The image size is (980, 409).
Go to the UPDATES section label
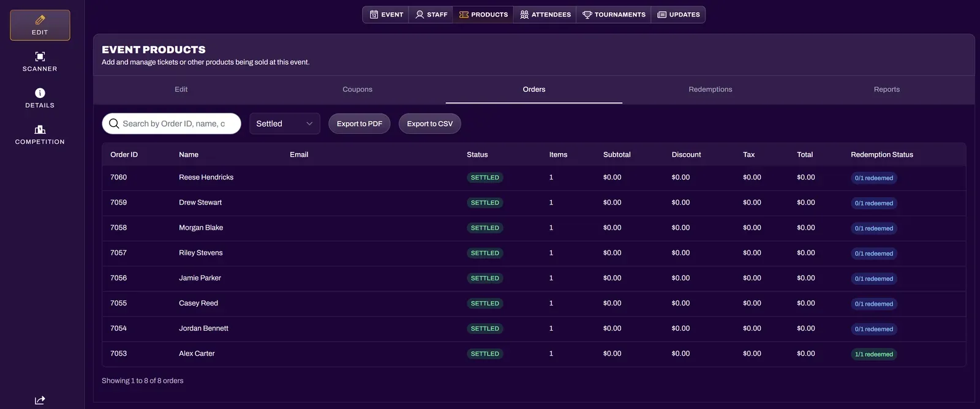[x=685, y=15]
